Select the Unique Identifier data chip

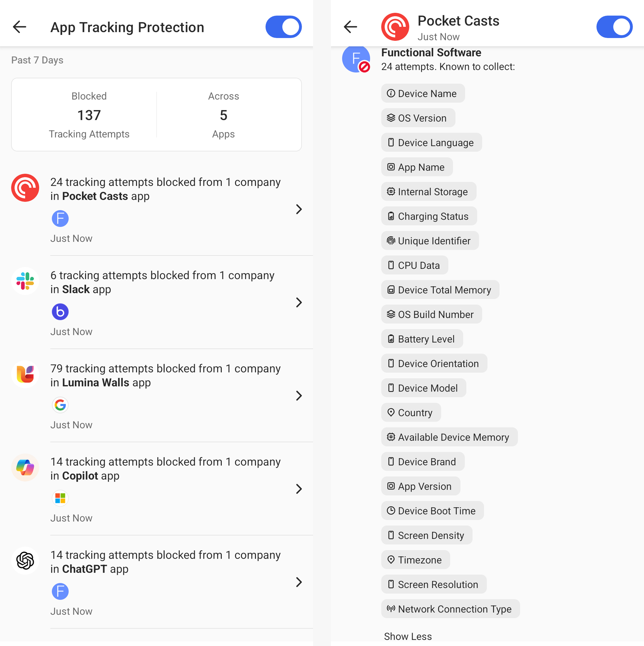430,241
